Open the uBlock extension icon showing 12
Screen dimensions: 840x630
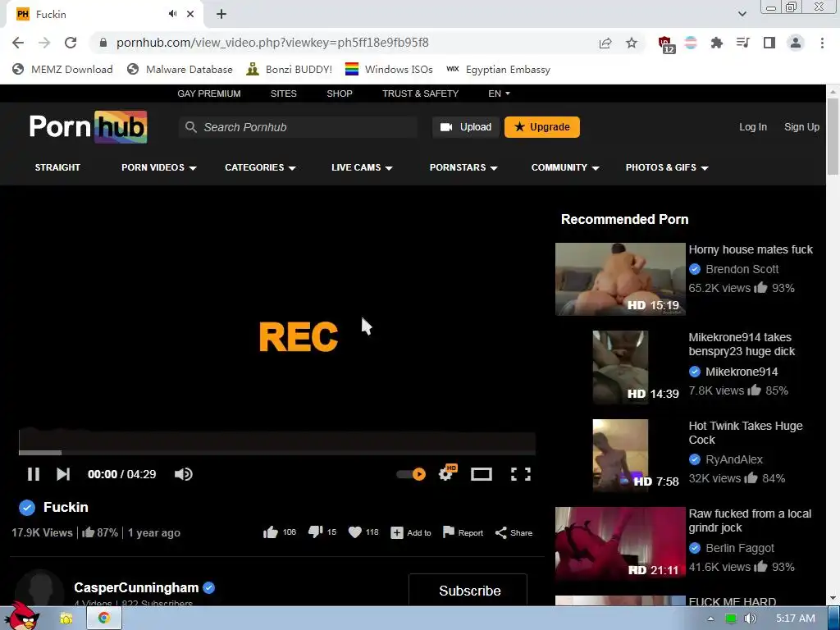click(x=666, y=44)
